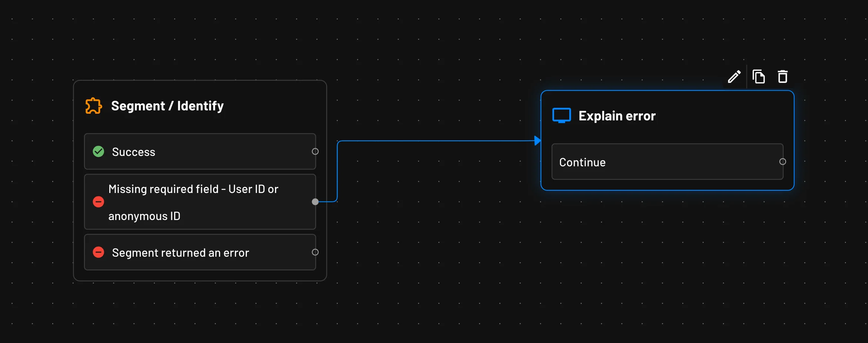Click the output port next to Success

point(315,151)
